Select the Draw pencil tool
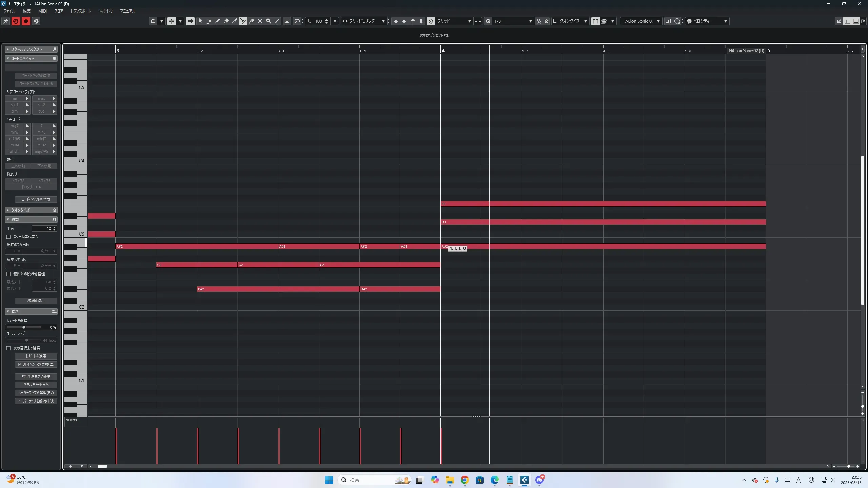 click(x=217, y=21)
